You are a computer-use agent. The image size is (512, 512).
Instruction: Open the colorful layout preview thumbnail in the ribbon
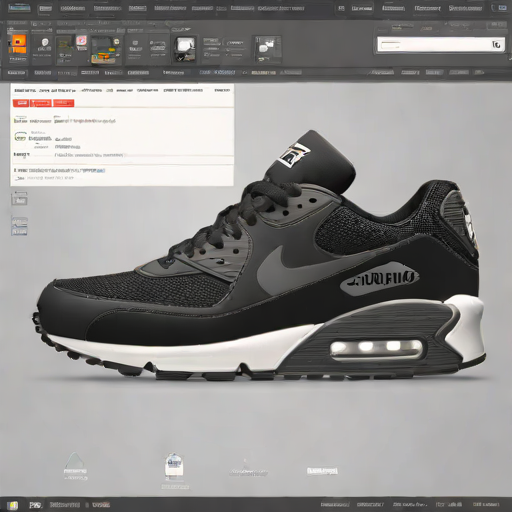coord(104,50)
